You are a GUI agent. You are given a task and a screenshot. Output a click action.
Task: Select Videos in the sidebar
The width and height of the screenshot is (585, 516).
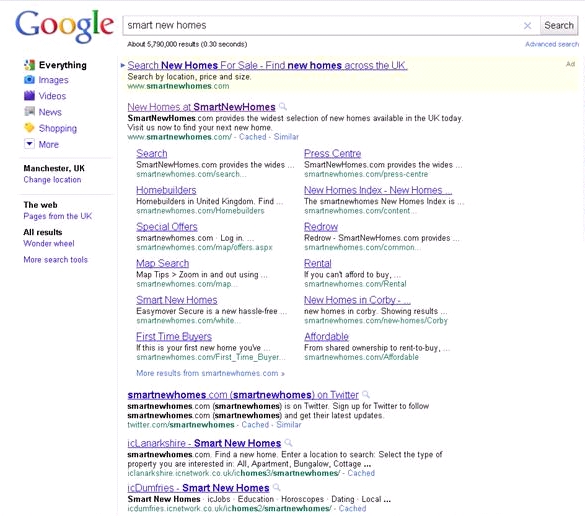click(x=52, y=96)
